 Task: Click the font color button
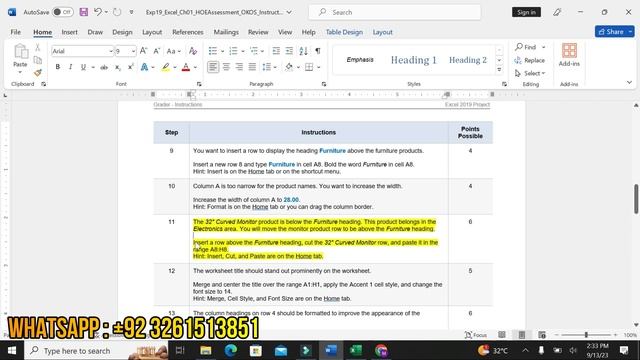[186, 67]
